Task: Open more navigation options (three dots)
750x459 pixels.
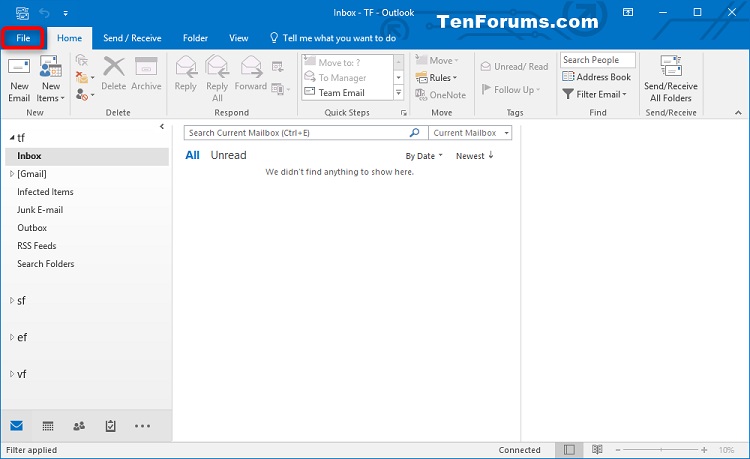Action: (x=142, y=426)
